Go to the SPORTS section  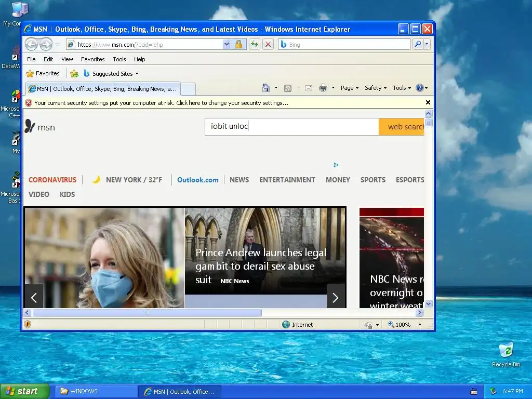373,180
